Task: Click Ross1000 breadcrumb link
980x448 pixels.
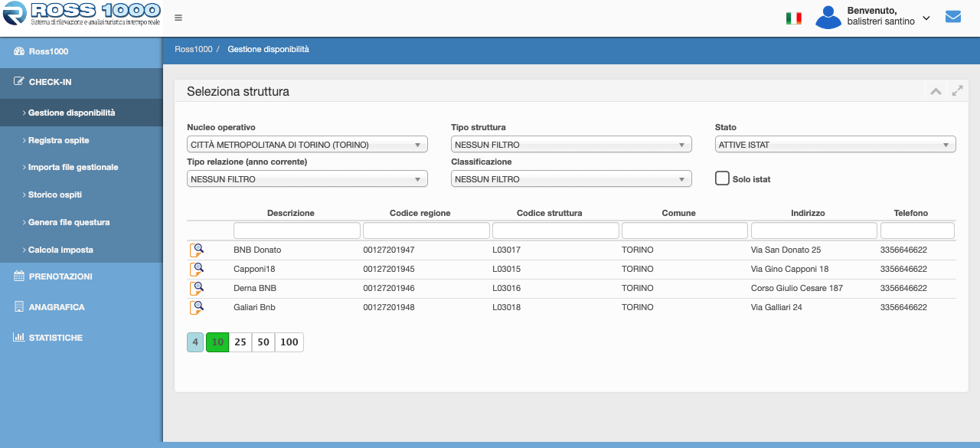Action: (194, 49)
